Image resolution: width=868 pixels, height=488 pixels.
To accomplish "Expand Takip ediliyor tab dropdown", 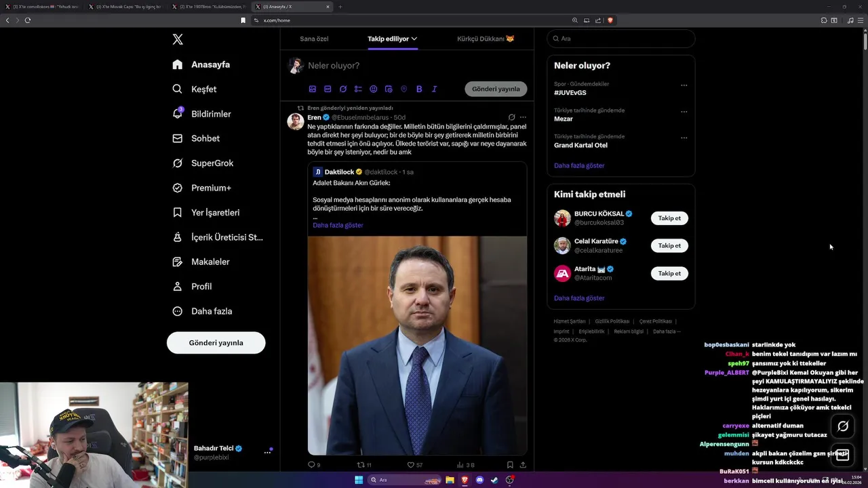I will [x=414, y=39].
